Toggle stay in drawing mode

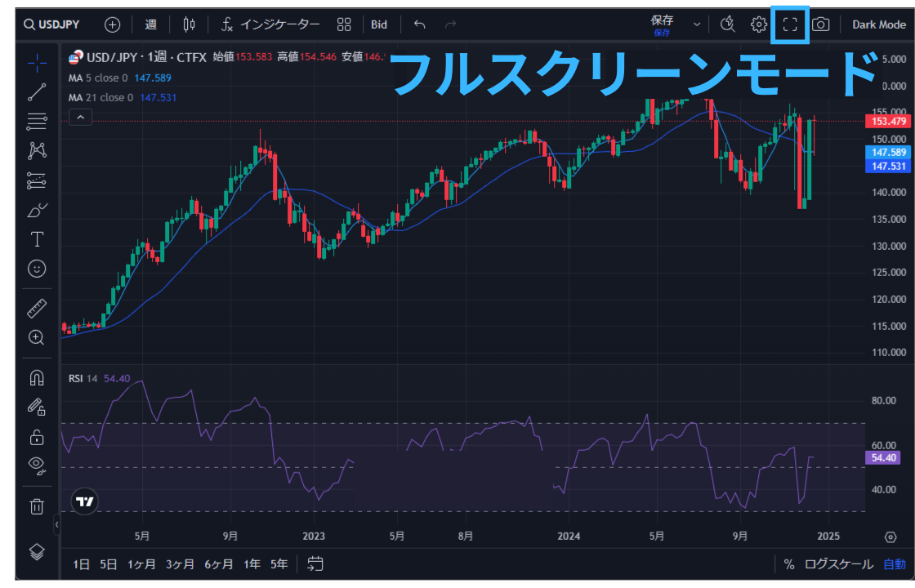(37, 407)
